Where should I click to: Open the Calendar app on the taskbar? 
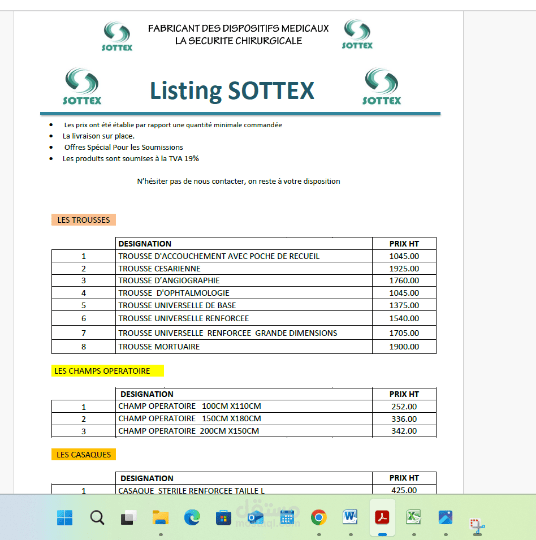(x=287, y=517)
